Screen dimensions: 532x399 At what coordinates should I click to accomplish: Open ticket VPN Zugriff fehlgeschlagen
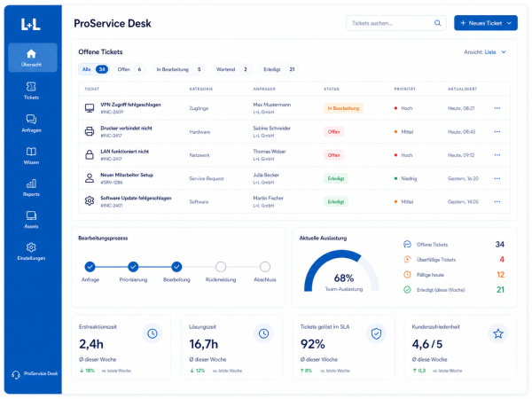[130, 105]
